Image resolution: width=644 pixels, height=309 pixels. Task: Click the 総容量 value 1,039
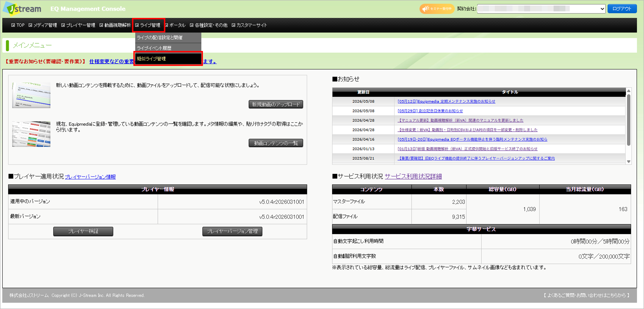click(529, 209)
